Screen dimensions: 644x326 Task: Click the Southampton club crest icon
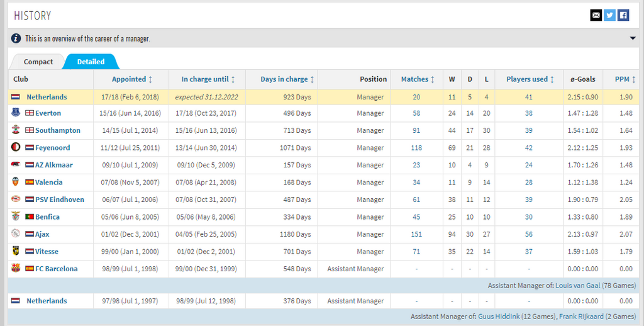click(16, 130)
